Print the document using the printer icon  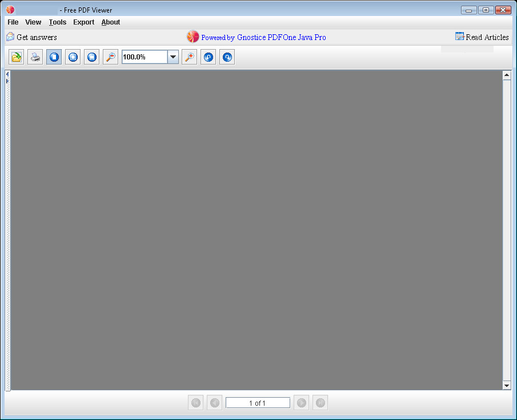[35, 57]
